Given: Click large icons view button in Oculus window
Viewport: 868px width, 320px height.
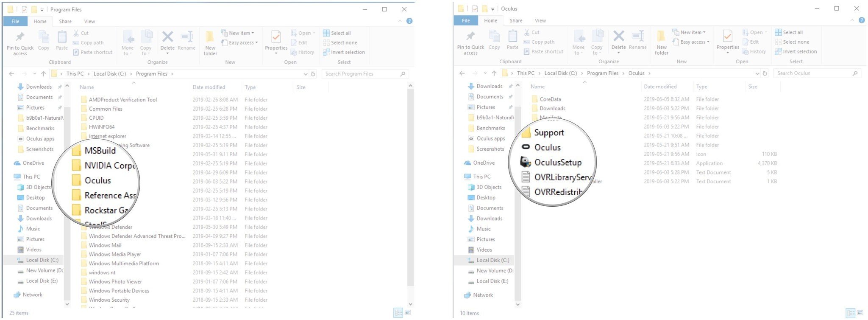Looking at the screenshot, I should (x=859, y=313).
